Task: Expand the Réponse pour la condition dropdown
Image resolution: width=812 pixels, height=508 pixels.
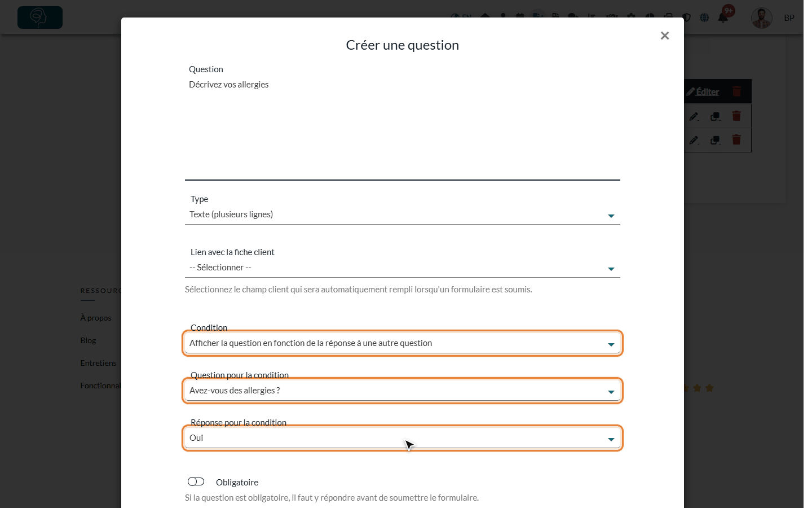Action: pyautogui.click(x=403, y=438)
